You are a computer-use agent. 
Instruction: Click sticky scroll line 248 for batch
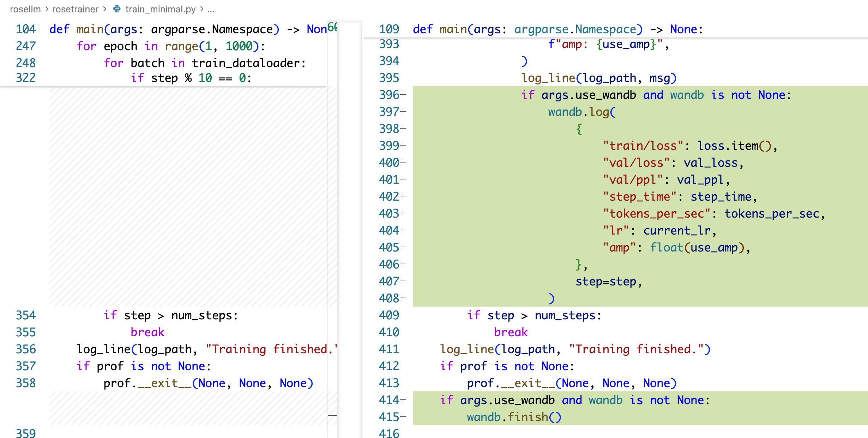(x=205, y=63)
